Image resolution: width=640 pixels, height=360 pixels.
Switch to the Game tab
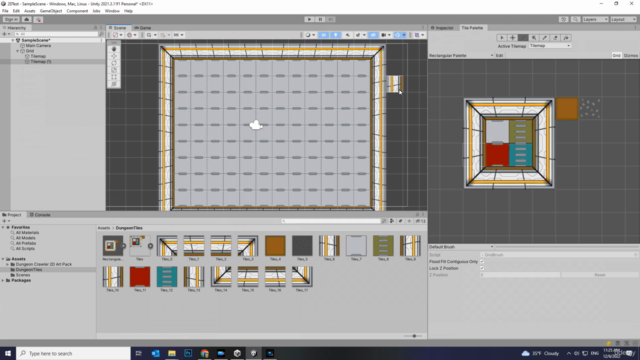pos(143,28)
